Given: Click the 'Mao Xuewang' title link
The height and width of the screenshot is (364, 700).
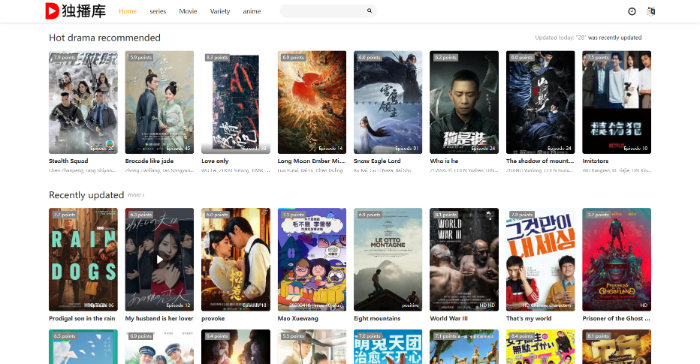Looking at the screenshot, I should tap(298, 318).
